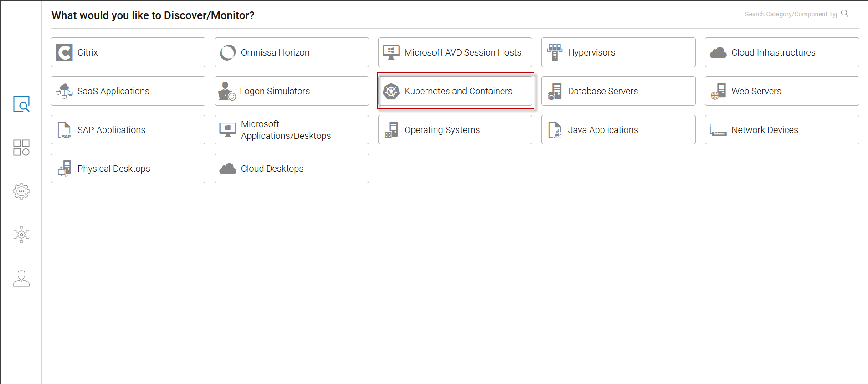This screenshot has height=384, width=868.
Task: Click the Hypervisors server icon
Action: 555,52
